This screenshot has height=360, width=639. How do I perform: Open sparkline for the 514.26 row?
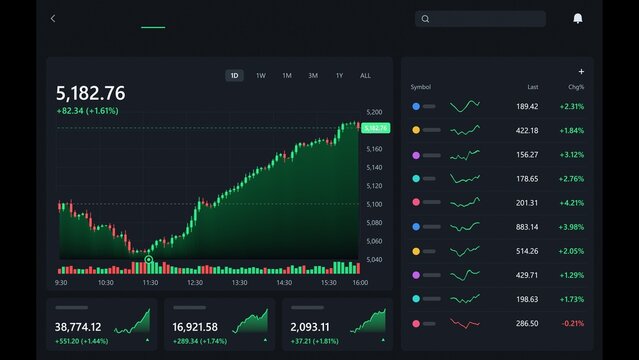465,251
